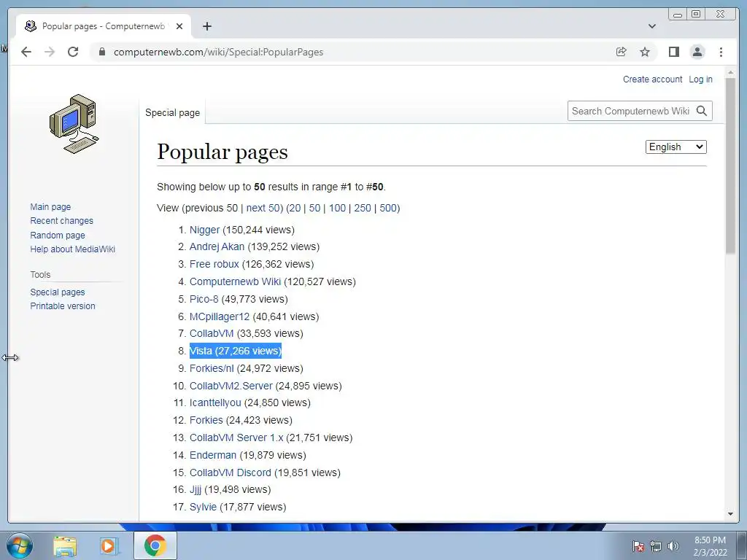Click the scrollbar down arrow
Image resolution: width=747 pixels, height=560 pixels.
[x=731, y=514]
